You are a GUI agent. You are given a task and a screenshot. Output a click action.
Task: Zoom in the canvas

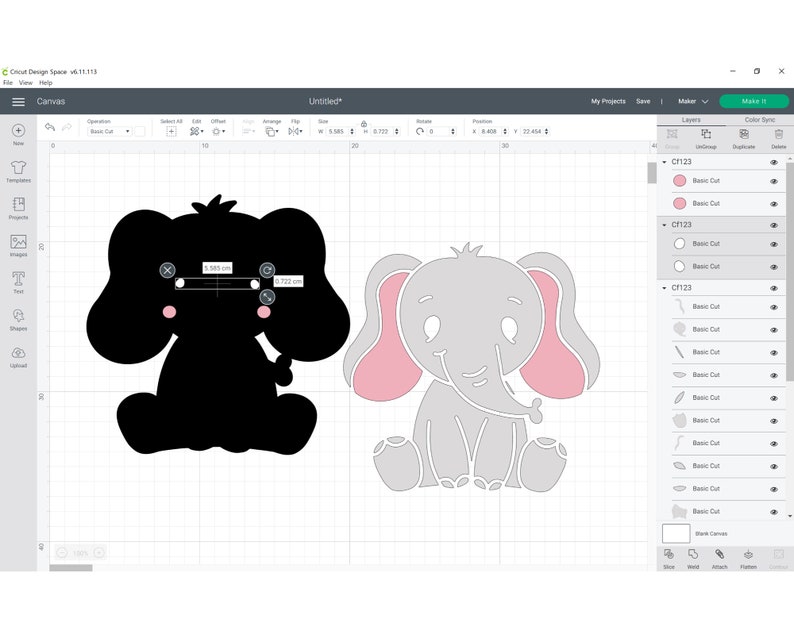click(99, 553)
